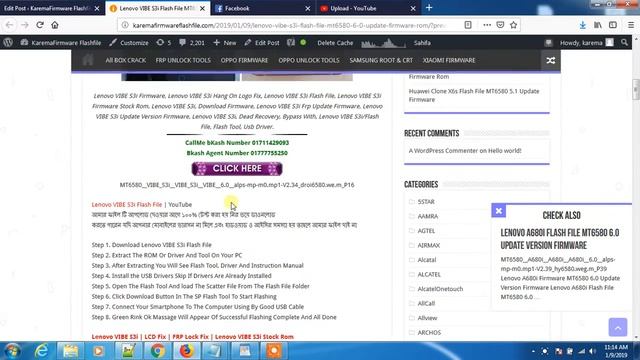The image size is (640, 360).
Task: Open the Firefox Downloads arrow
Action: point(582,25)
